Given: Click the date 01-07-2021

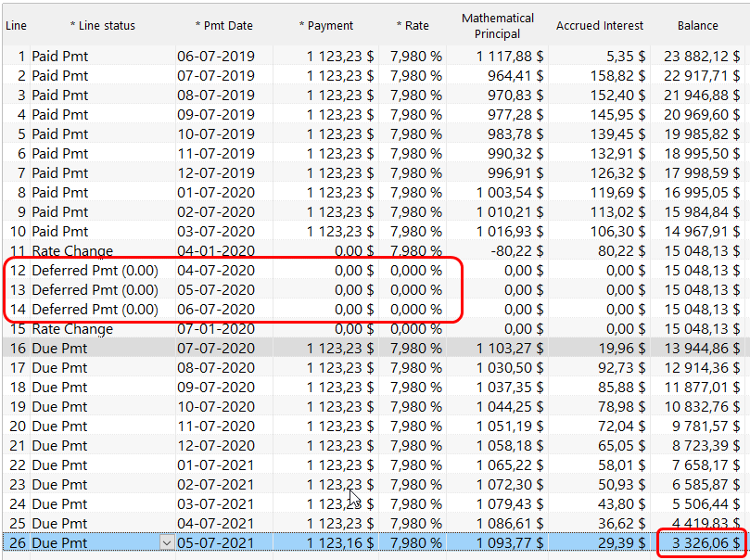Looking at the screenshot, I should [216, 465].
